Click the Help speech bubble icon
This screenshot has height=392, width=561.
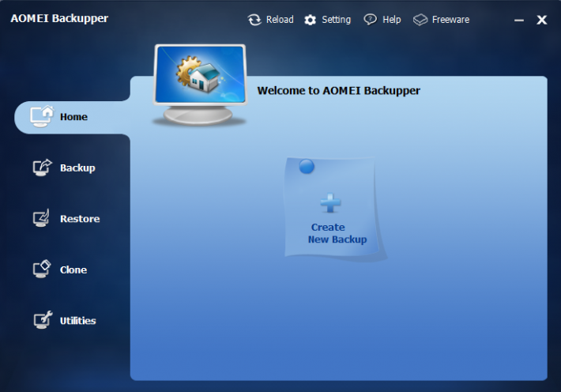[x=371, y=19]
